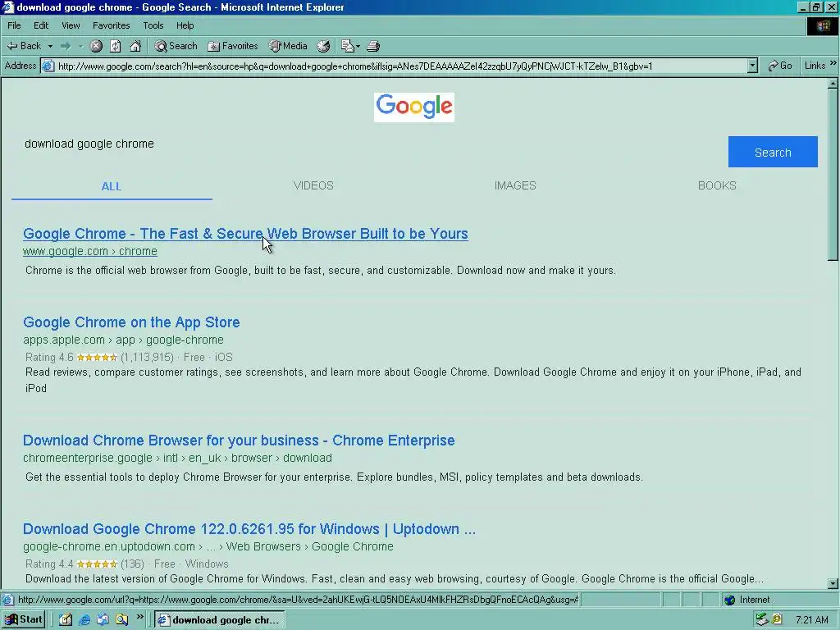Click the blue Search button
The width and height of the screenshot is (840, 630).
[x=773, y=152]
